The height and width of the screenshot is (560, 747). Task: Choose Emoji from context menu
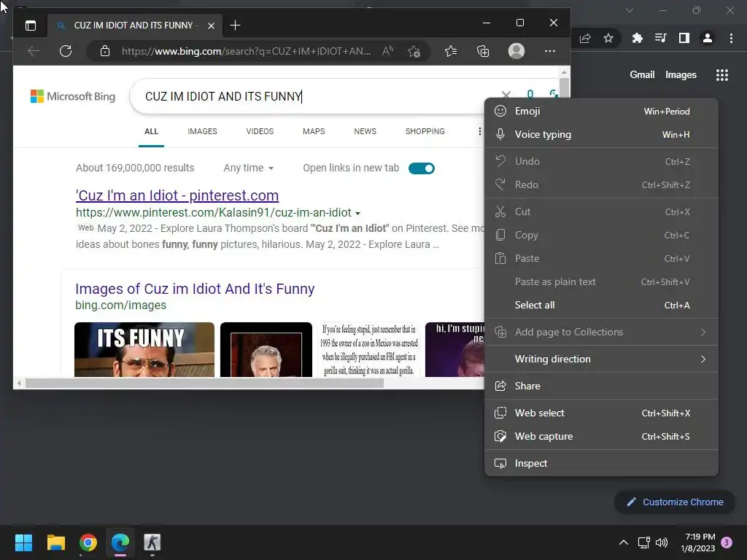pos(601,111)
